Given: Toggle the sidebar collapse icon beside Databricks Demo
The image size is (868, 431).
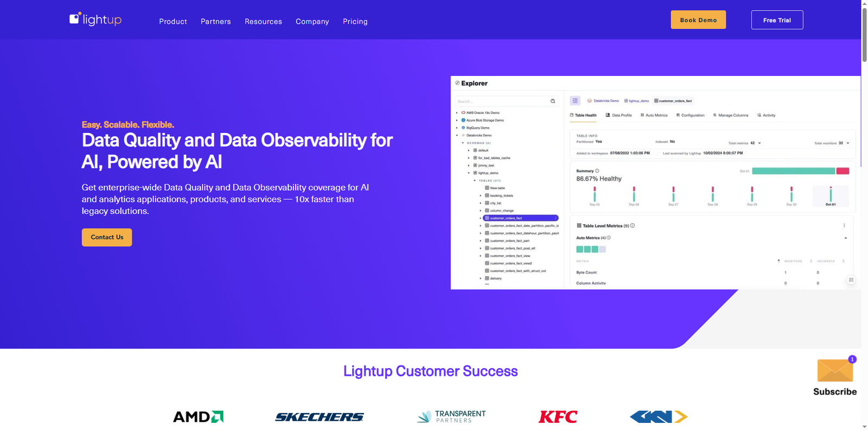Looking at the screenshot, I should (x=575, y=101).
